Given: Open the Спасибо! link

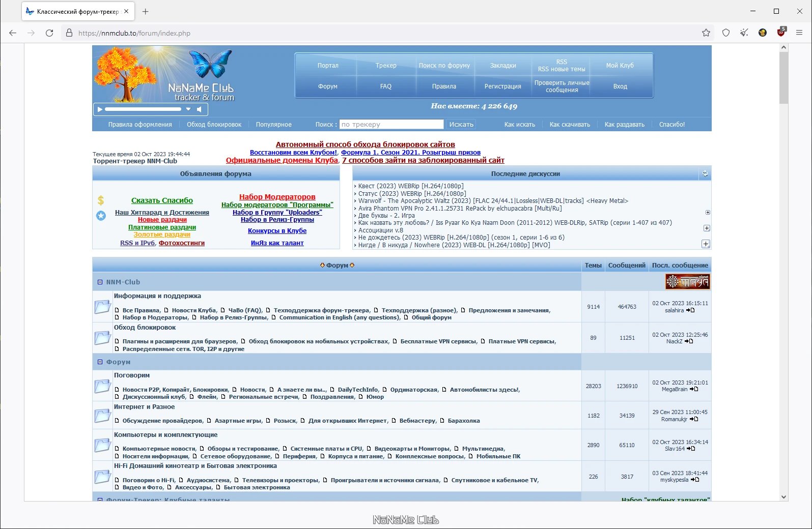Looking at the screenshot, I should tap(672, 125).
